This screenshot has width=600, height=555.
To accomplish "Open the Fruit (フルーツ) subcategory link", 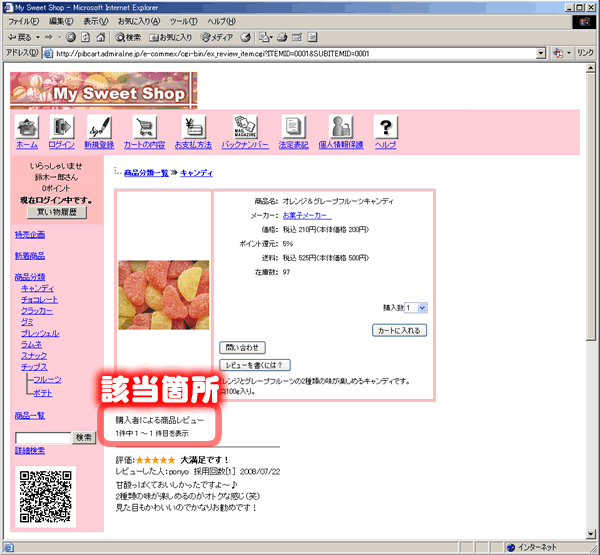I will (47, 379).
